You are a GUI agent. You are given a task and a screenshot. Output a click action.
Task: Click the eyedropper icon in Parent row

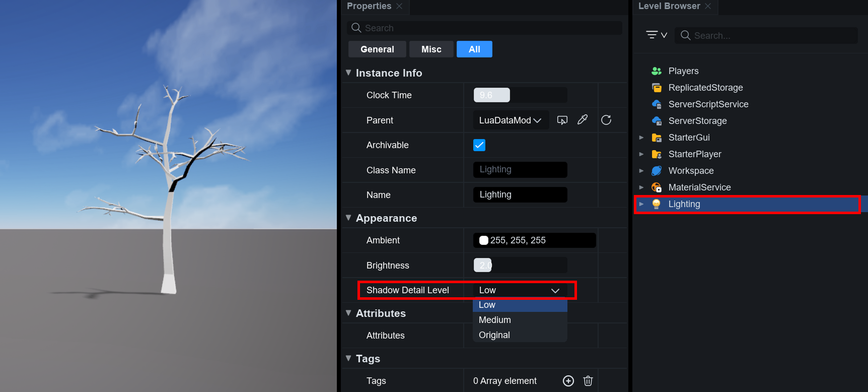[583, 120]
